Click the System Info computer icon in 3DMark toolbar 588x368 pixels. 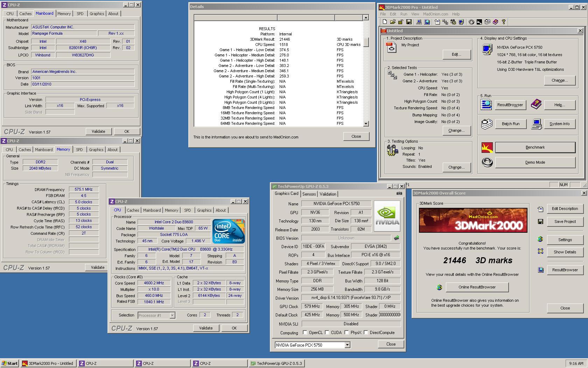click(x=419, y=22)
